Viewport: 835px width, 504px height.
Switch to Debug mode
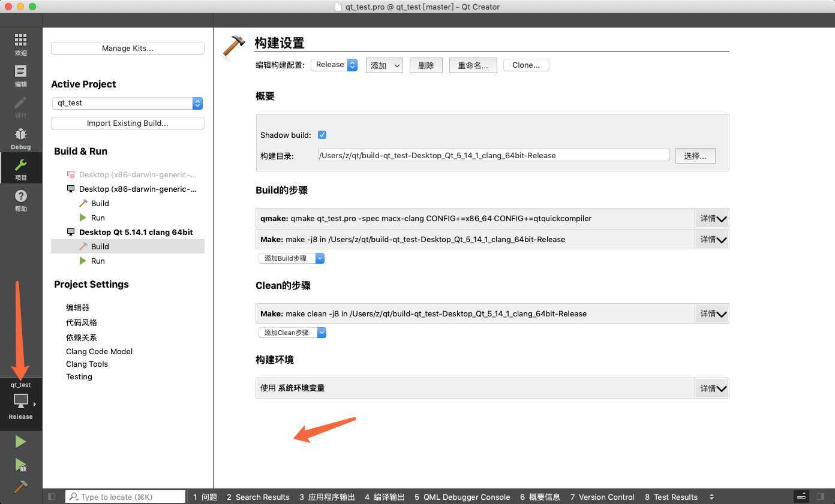click(x=20, y=138)
